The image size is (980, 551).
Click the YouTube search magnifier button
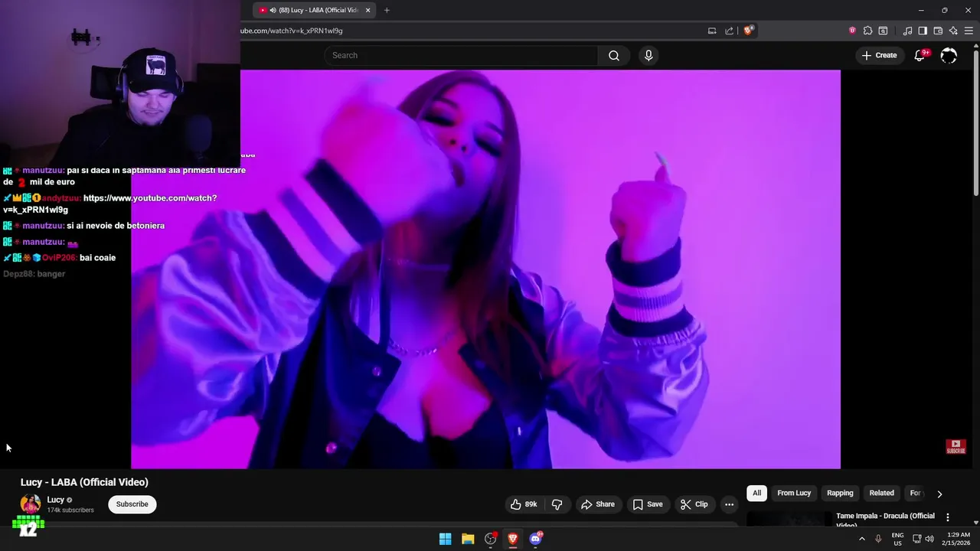pyautogui.click(x=613, y=55)
